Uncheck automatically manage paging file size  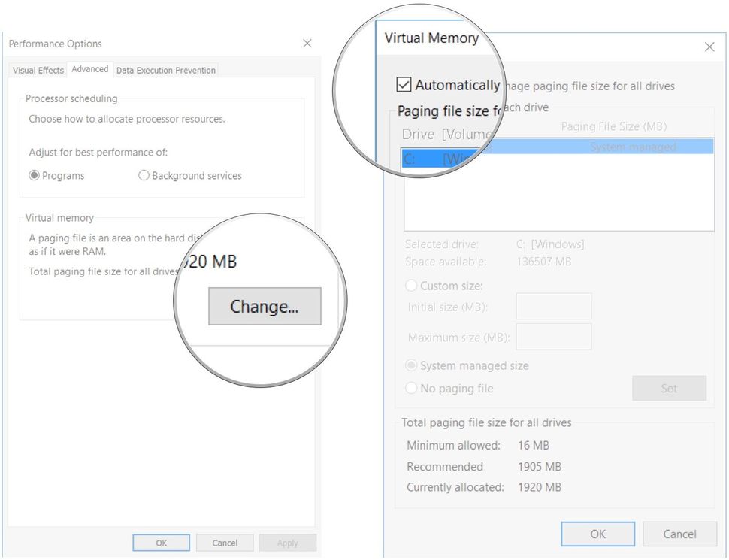405,85
